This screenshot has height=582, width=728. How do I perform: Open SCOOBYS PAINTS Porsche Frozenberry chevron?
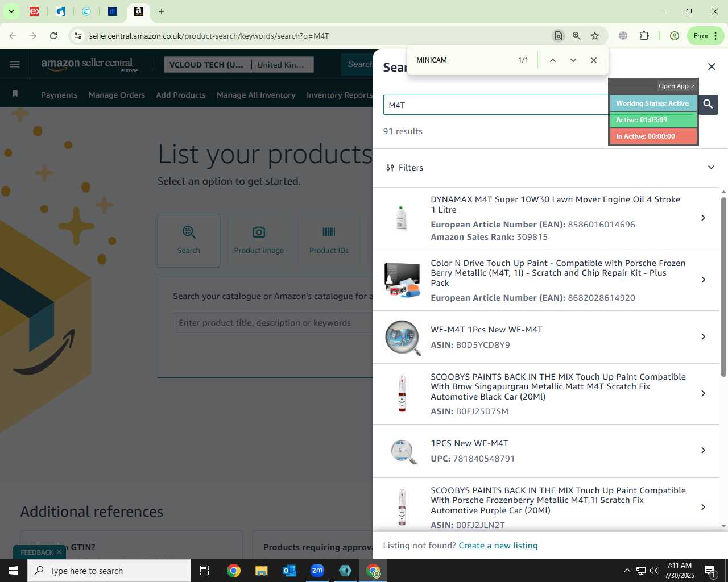(x=704, y=507)
